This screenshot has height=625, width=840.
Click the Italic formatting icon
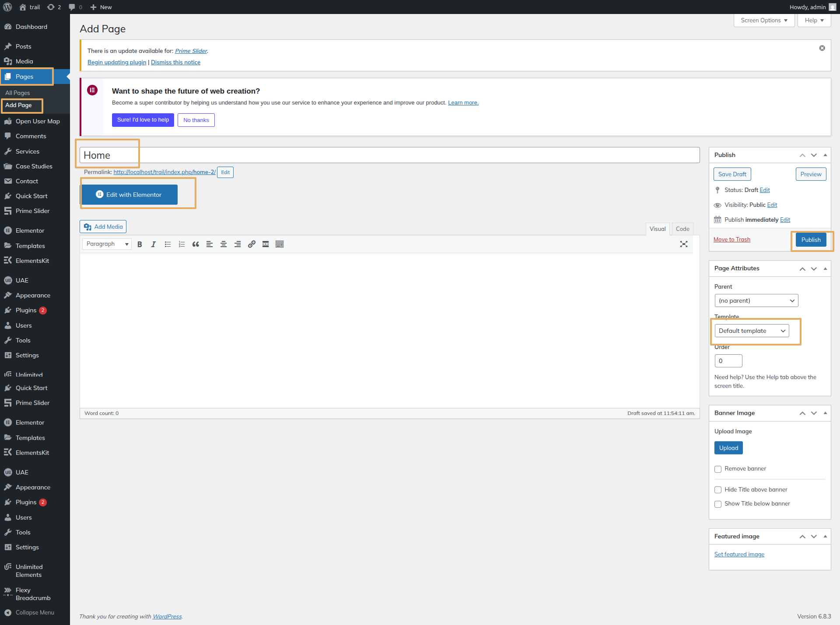pyautogui.click(x=154, y=244)
